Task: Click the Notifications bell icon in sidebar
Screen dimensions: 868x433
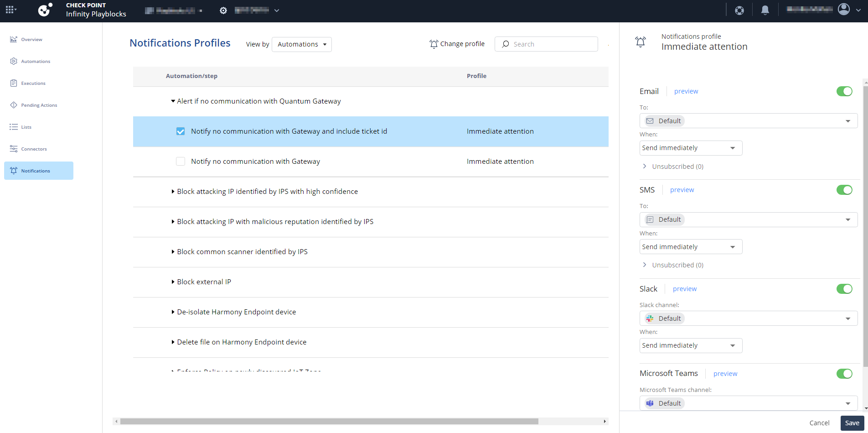Action: (14, 171)
